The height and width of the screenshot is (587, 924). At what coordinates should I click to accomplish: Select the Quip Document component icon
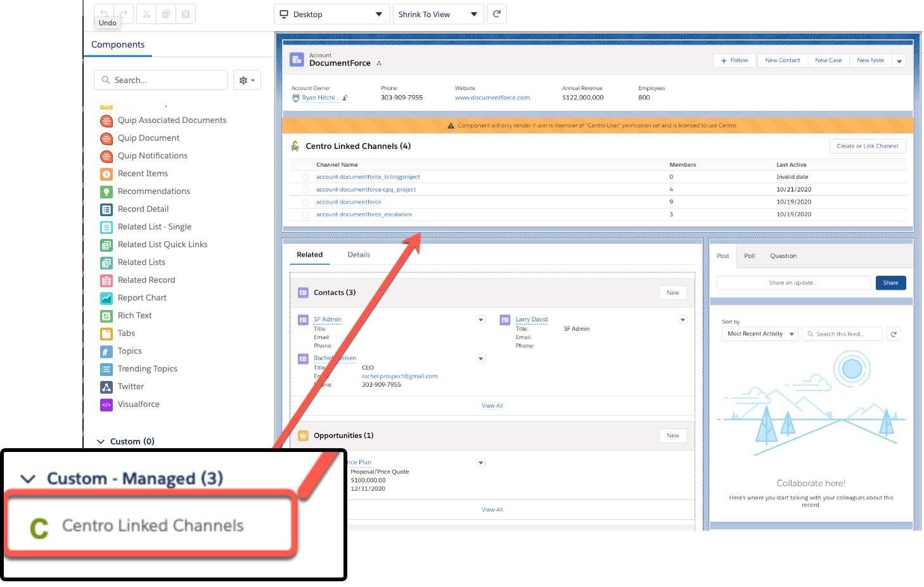106,138
